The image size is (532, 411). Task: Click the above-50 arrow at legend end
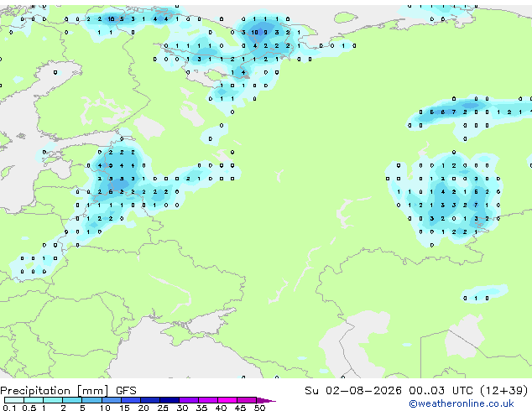pos(266,400)
